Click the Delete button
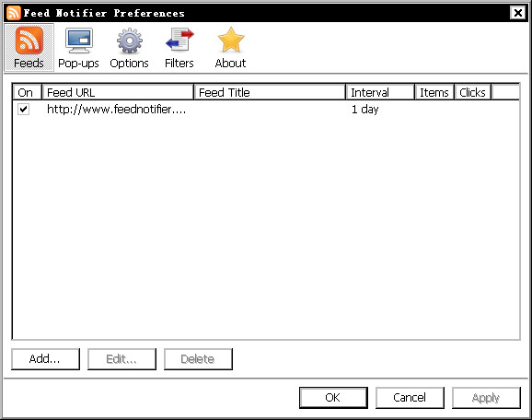Image resolution: width=532 pixels, height=420 pixels. (198, 359)
